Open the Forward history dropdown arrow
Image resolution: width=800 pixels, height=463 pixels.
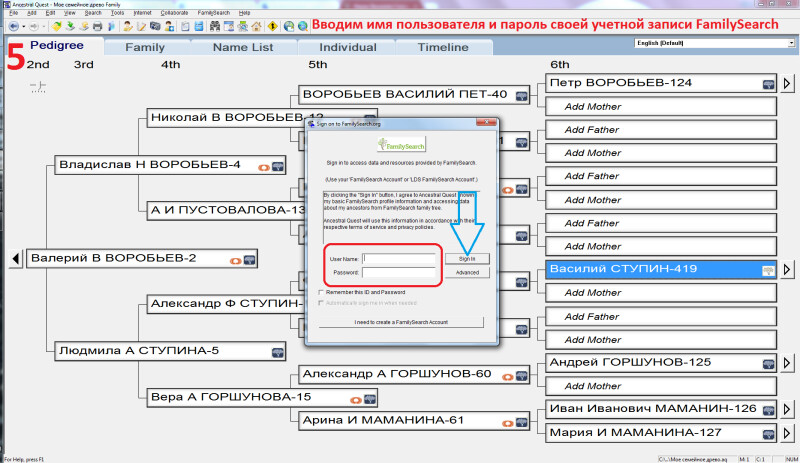pyautogui.click(x=43, y=27)
